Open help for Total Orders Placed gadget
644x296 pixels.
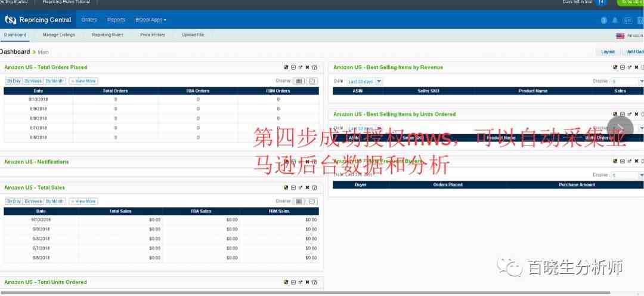(314, 67)
